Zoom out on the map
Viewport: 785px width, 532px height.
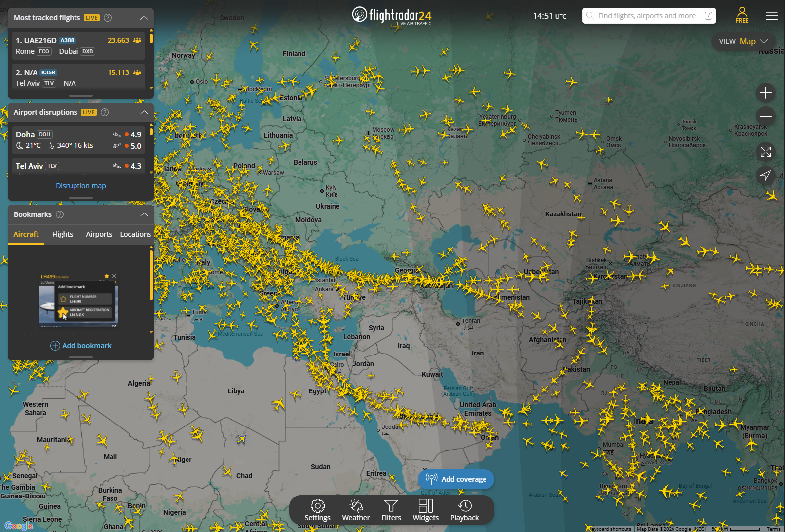coord(766,116)
